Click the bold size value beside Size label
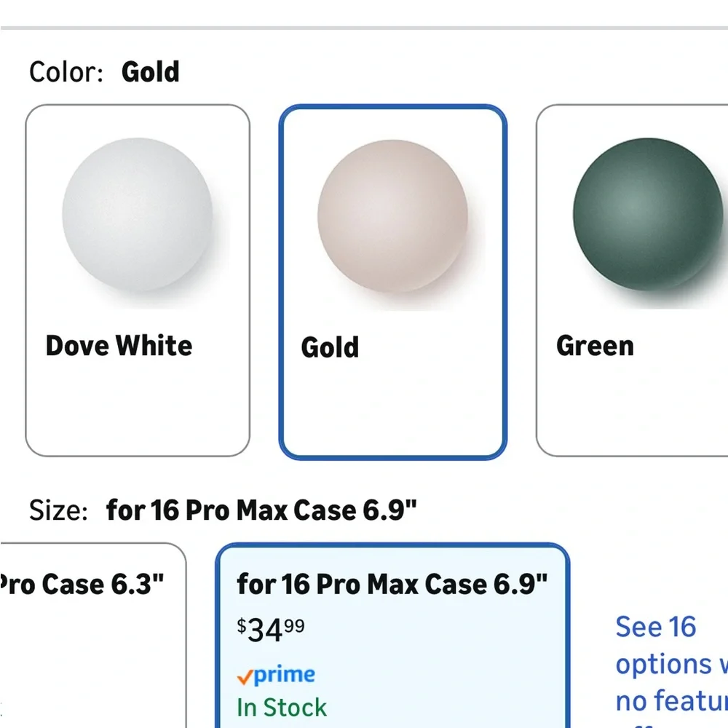The image size is (728, 728). tap(261, 510)
